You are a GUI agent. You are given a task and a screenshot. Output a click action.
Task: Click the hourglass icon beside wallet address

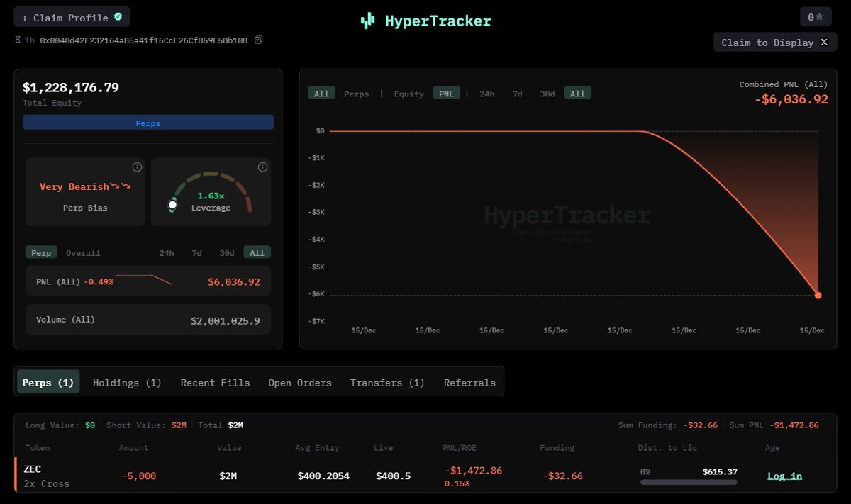click(18, 40)
